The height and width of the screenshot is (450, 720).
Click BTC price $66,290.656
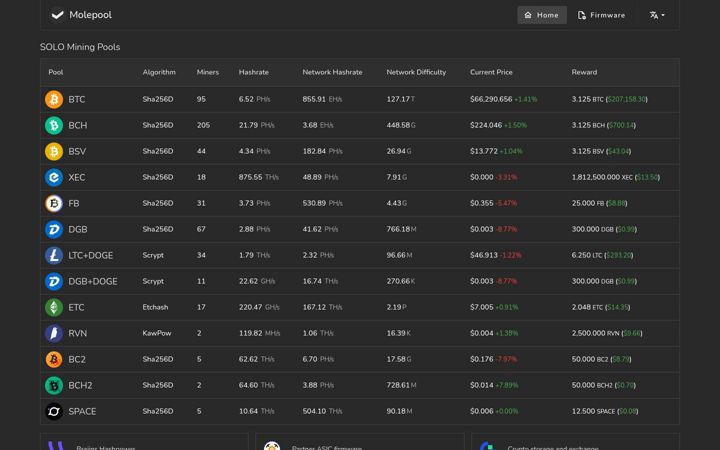(x=491, y=99)
